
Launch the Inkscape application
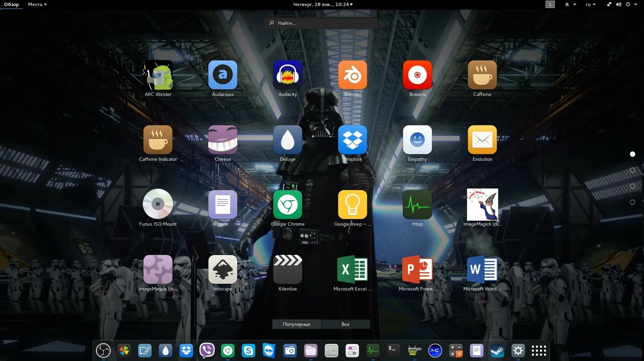[x=222, y=270]
